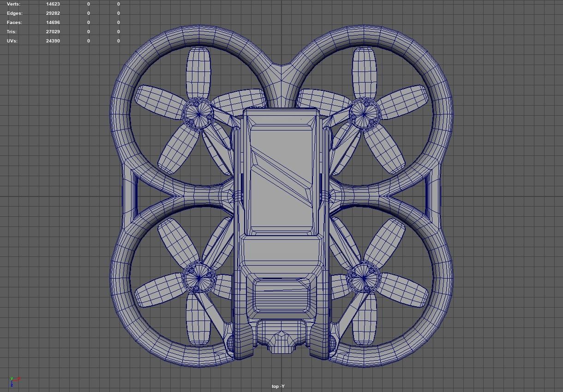Select the lower-right propeller motor hub
This screenshot has height=392, width=563.
[x=365, y=278]
